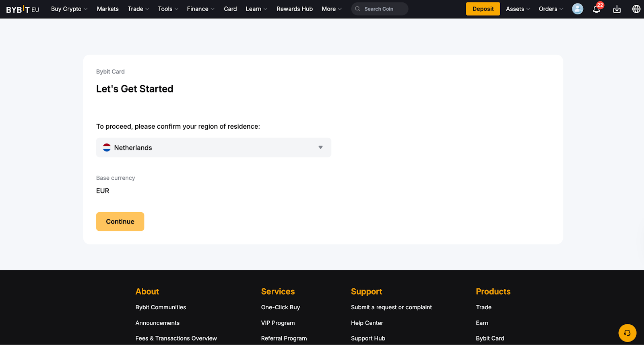This screenshot has height=345, width=644.
Task: Go to Markets page
Action: (x=108, y=9)
